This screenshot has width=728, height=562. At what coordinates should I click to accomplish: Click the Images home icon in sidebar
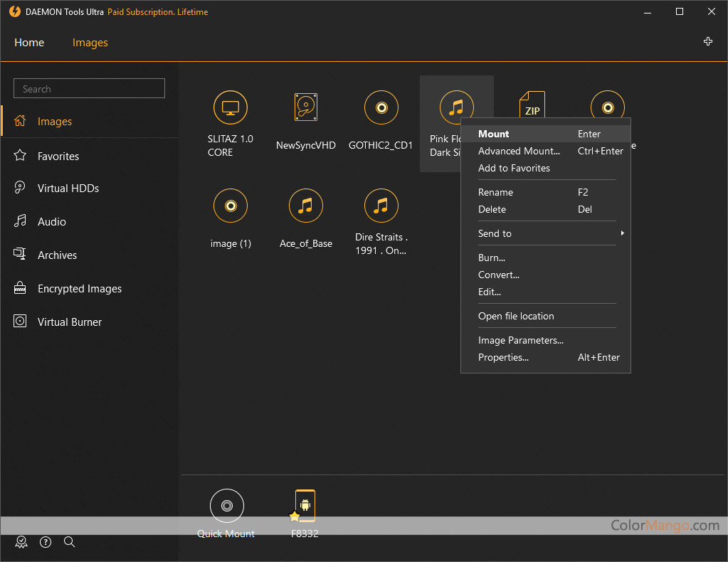coord(20,121)
